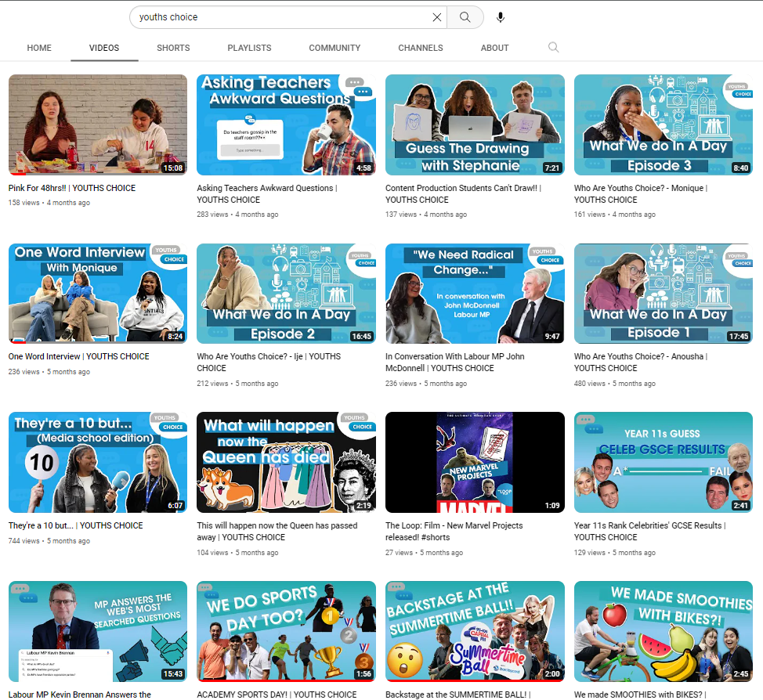
Task: Play the 'One Word Interview With Monique' thumbnail
Action: coord(98,294)
